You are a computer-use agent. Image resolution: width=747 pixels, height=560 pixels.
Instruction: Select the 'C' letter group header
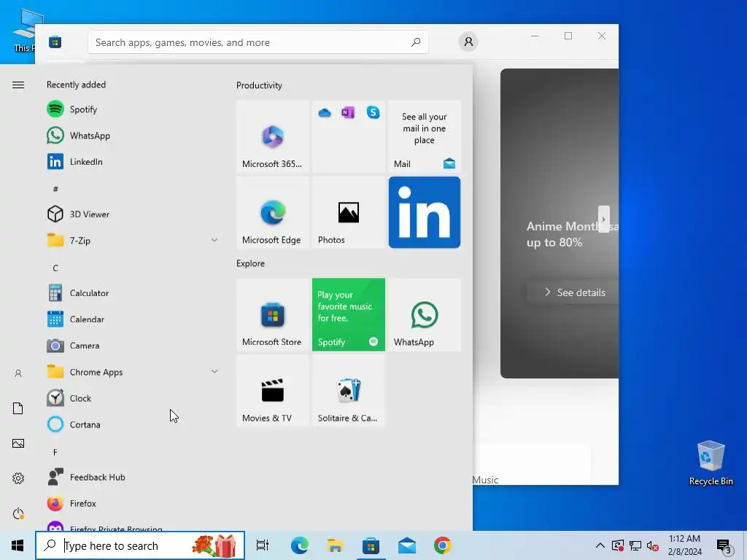55,268
